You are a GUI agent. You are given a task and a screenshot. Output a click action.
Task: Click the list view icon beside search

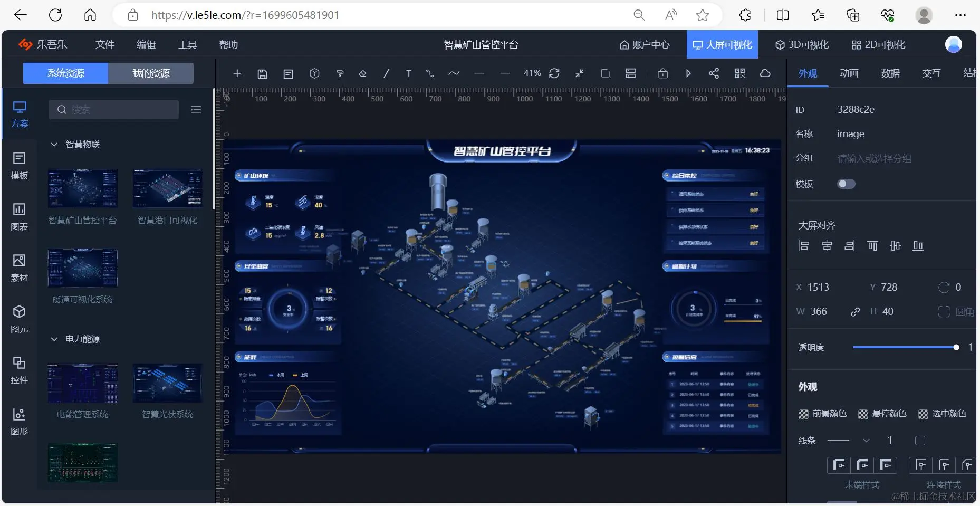coord(196,110)
